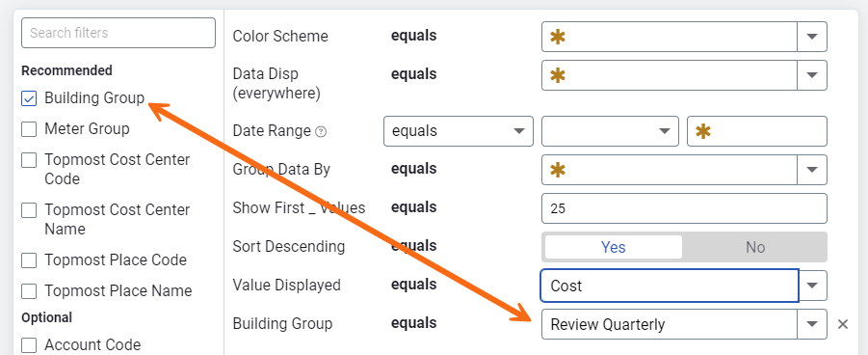Click the Show First Values field
868x355 pixels.
[x=684, y=208]
